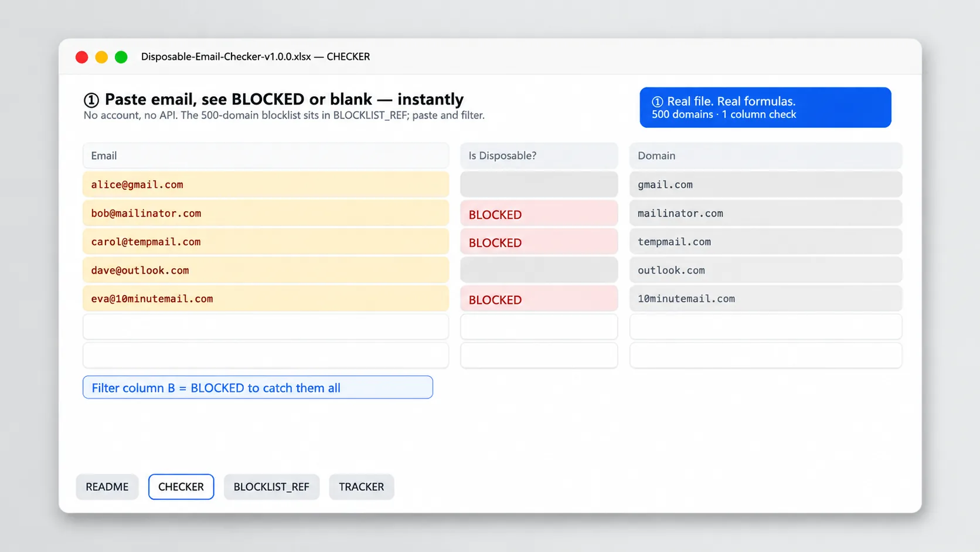Select the gmail.com domain cell
This screenshot has width=980, height=552.
766,184
